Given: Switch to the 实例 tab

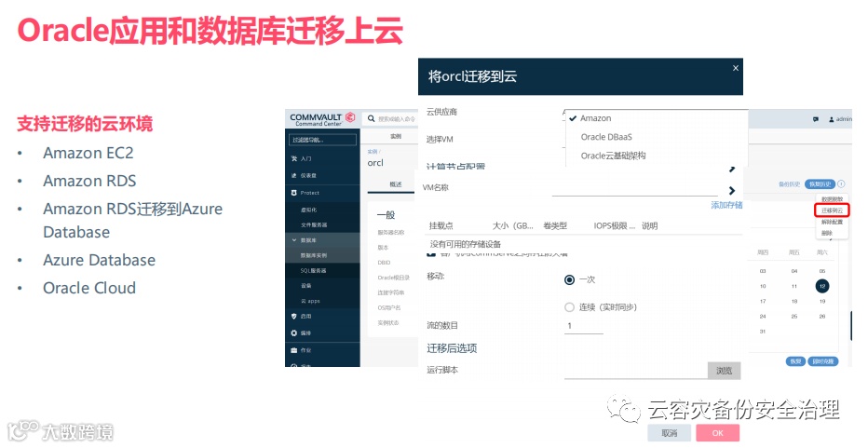Looking at the screenshot, I should [x=395, y=136].
